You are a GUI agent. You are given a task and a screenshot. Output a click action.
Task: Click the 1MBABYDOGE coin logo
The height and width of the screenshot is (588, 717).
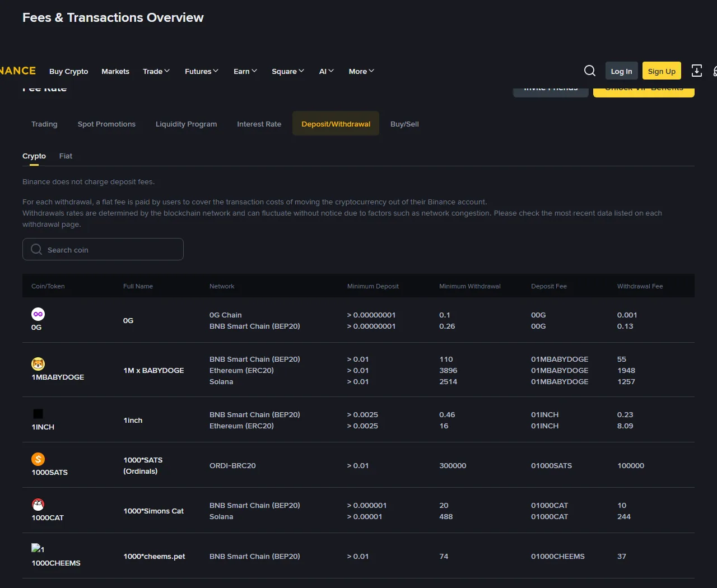click(38, 364)
